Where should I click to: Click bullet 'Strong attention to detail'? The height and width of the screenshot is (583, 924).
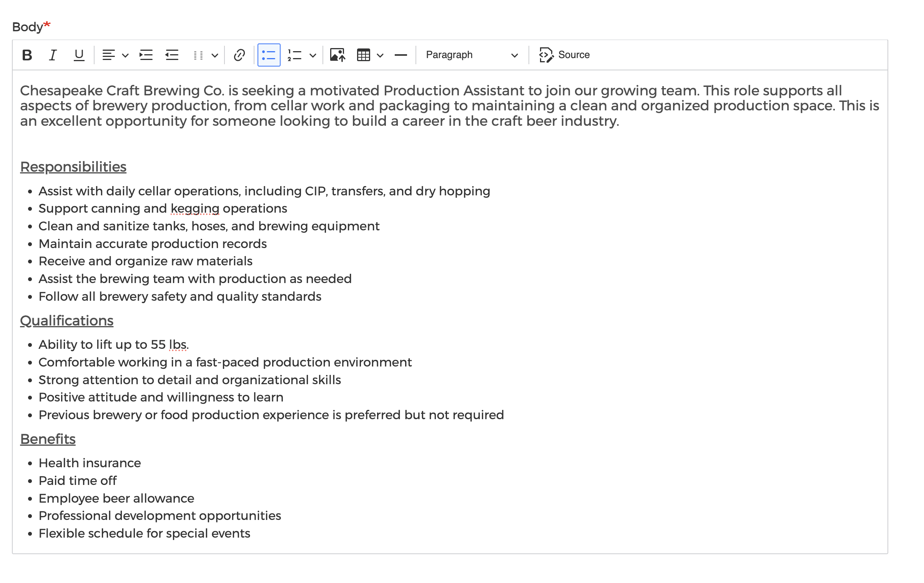click(189, 380)
